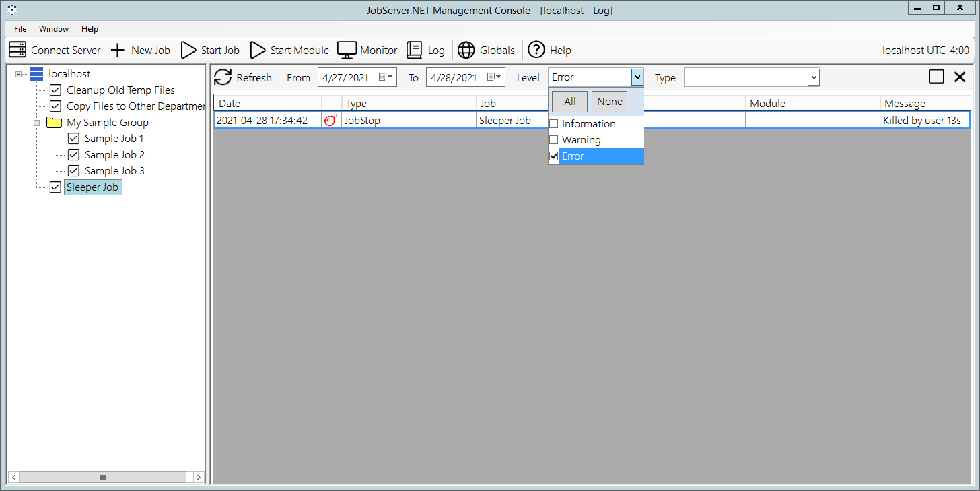
Task: Click the All levels button
Action: 569,102
